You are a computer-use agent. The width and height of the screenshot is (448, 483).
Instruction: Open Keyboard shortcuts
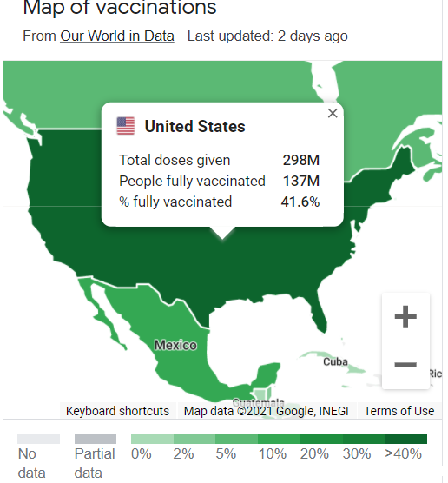click(117, 411)
